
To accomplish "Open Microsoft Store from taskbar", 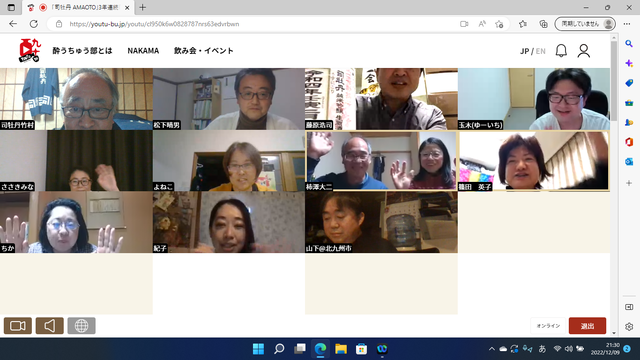I will 361,349.
